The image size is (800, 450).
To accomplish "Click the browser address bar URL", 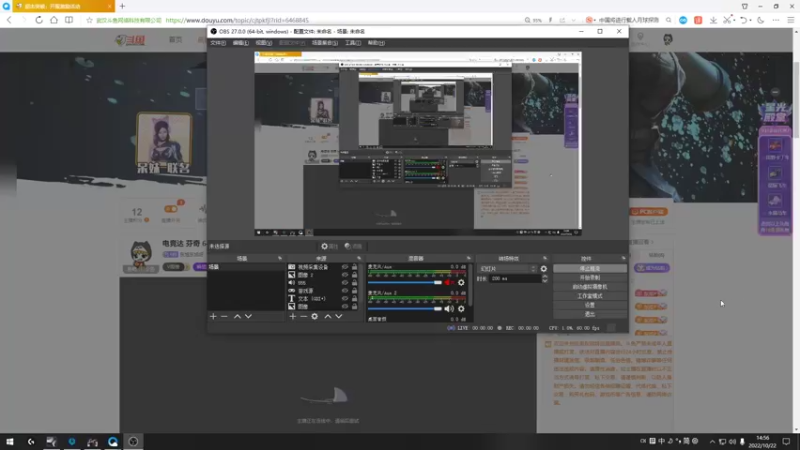I will pyautogui.click(x=237, y=20).
